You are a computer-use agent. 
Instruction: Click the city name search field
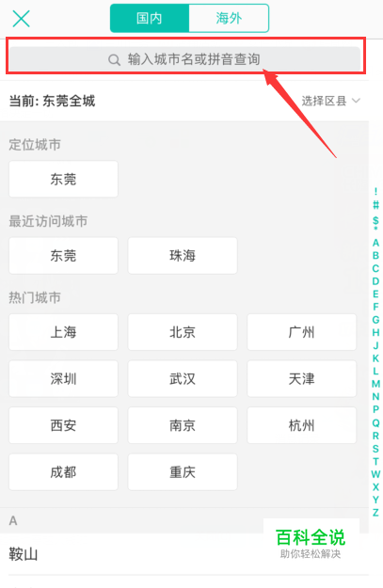point(184,59)
